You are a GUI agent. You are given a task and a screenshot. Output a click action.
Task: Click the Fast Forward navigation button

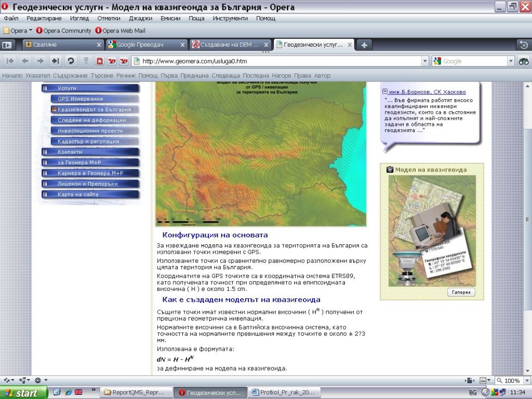[55, 61]
